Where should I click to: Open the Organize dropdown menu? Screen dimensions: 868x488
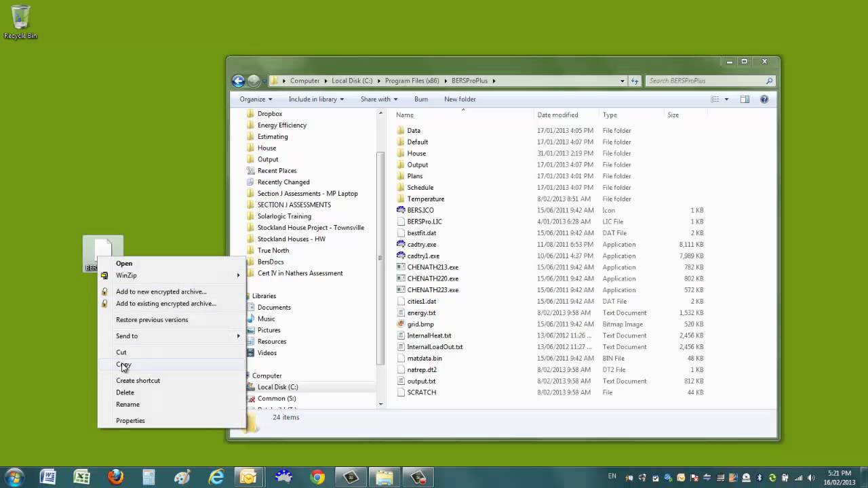point(256,99)
